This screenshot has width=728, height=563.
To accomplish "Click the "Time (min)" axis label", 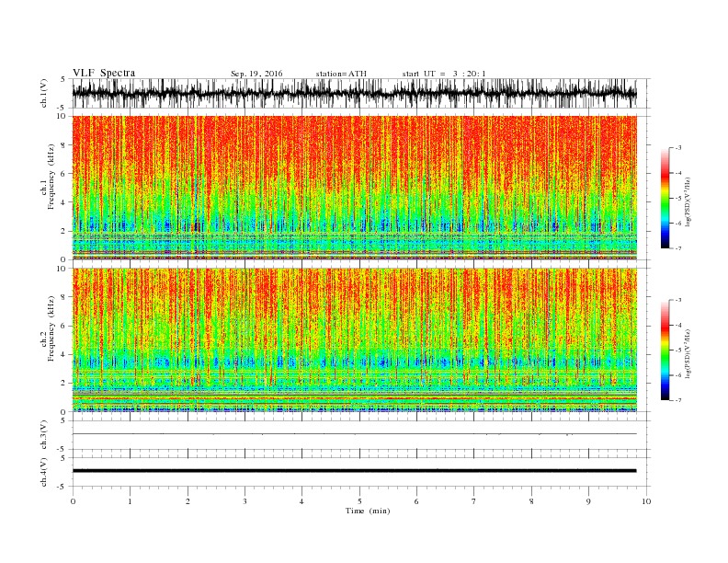I will point(368,511).
